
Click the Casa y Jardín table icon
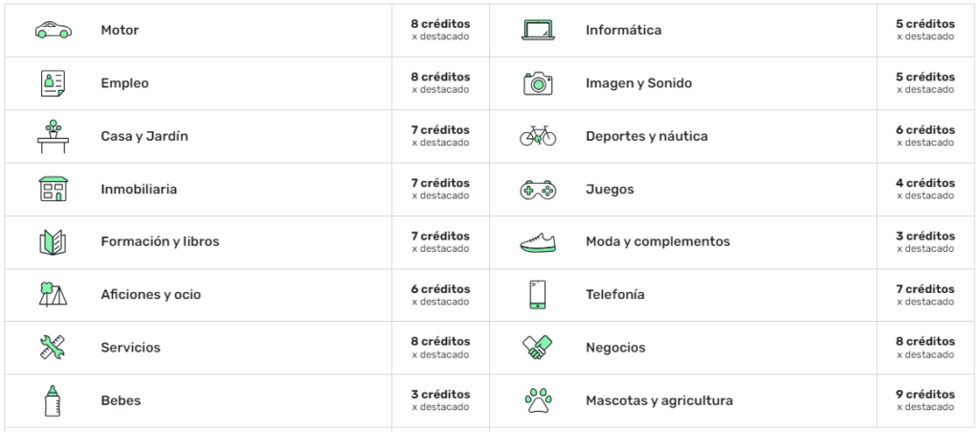[x=54, y=136]
